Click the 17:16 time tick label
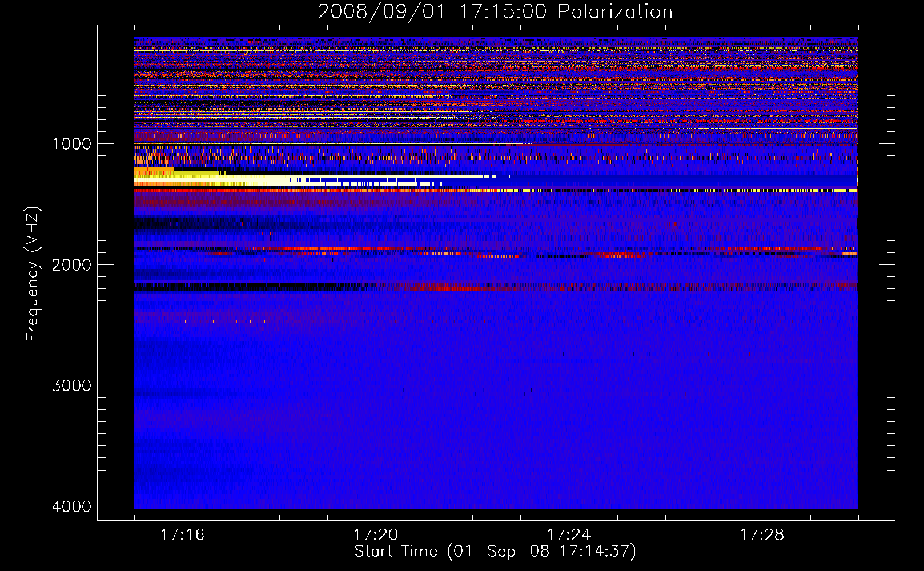 [182, 534]
